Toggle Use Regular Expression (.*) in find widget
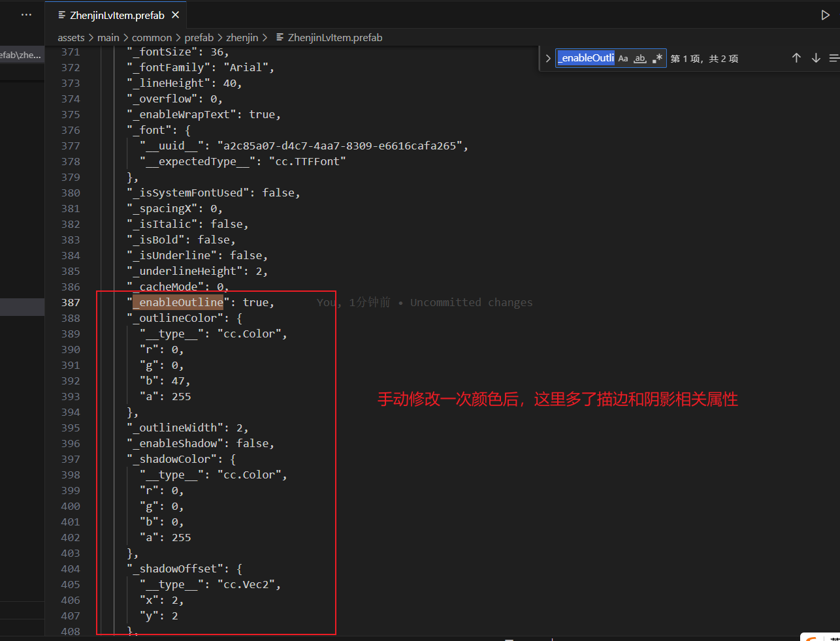 tap(657, 58)
